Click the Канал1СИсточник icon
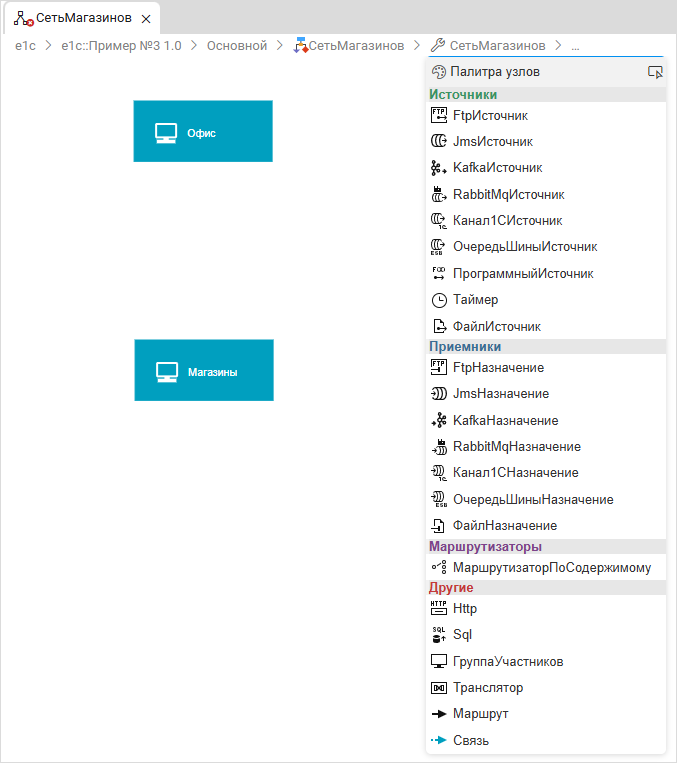 437,220
